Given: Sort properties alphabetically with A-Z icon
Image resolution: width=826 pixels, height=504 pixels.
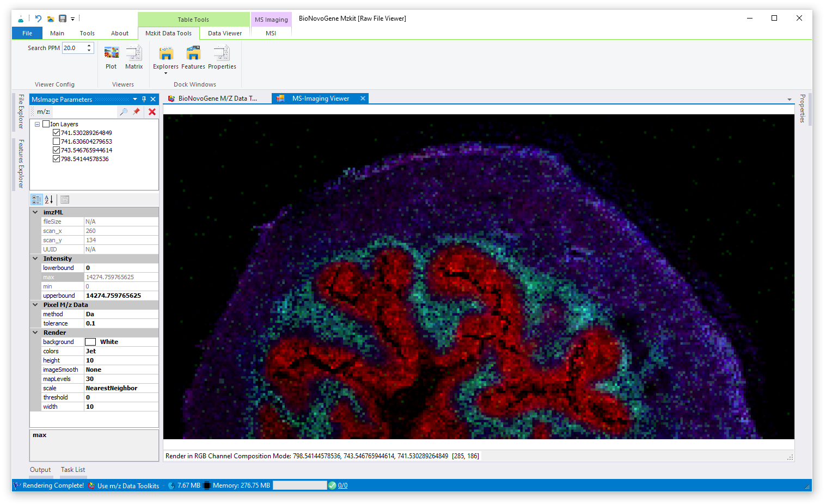Looking at the screenshot, I should click(49, 200).
